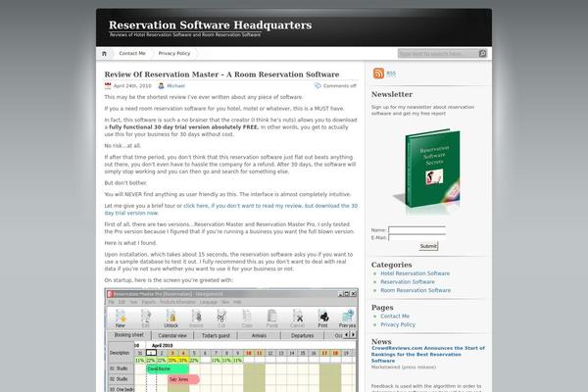This screenshot has width=588, height=392.
Task: Open the orange RSS feed icon
Action: click(378, 73)
